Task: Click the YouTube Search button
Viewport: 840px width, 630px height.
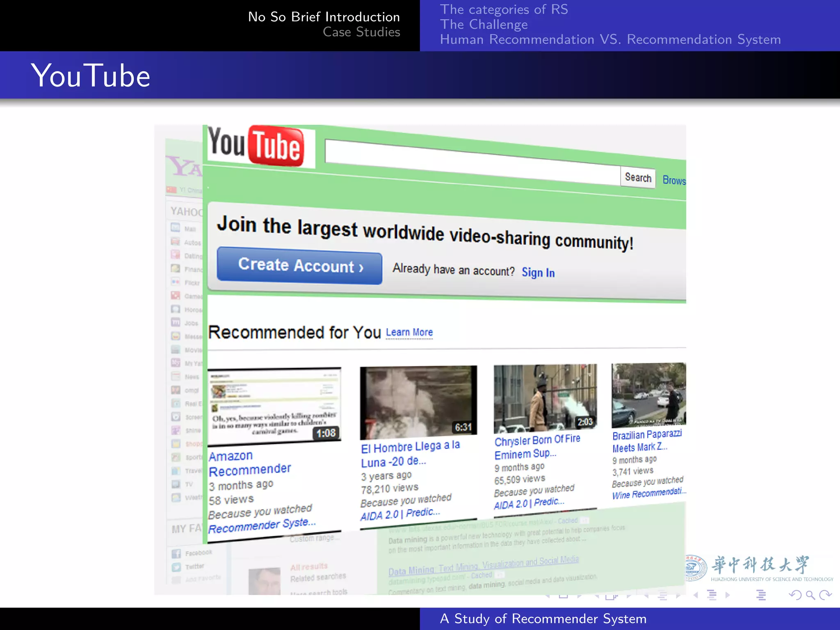Action: 638,178
